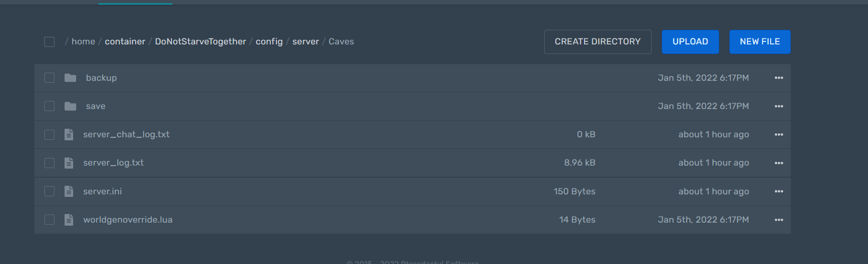Select the server.ini checkbox
The height and width of the screenshot is (264, 868).
(x=49, y=191)
